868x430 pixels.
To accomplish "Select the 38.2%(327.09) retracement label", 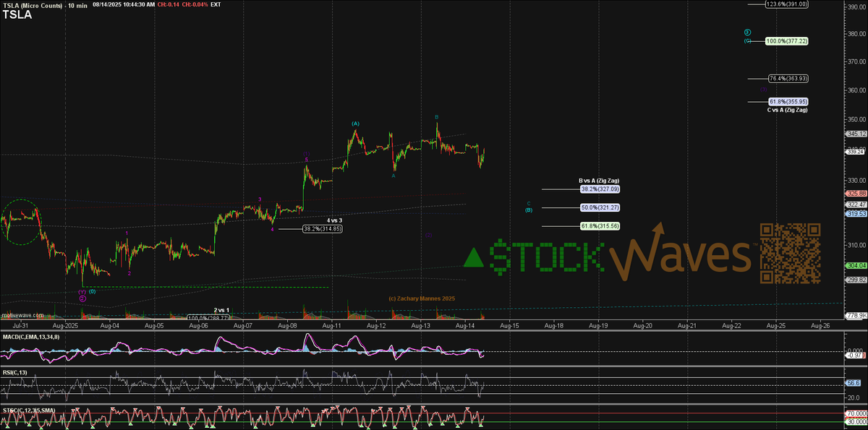I will pyautogui.click(x=600, y=189).
